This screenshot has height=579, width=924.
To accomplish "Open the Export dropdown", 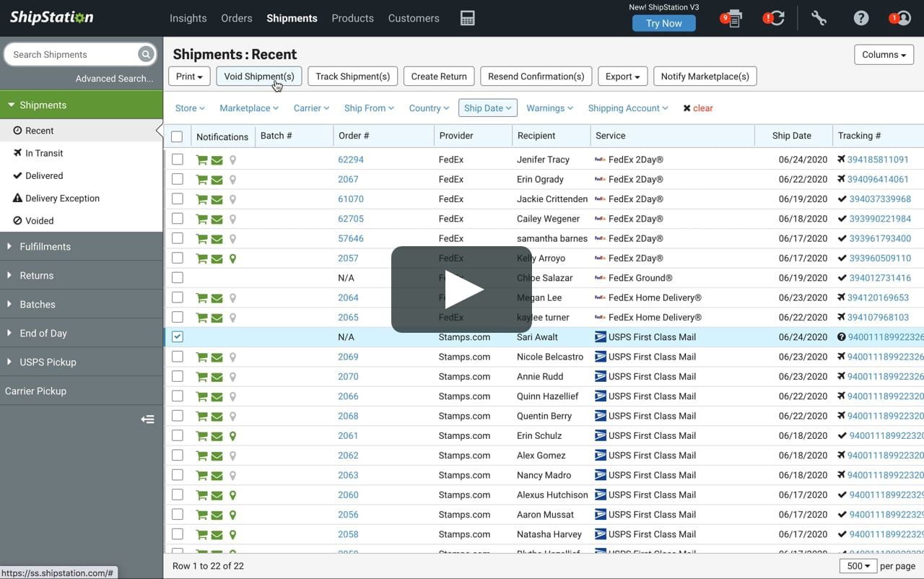I will point(622,77).
